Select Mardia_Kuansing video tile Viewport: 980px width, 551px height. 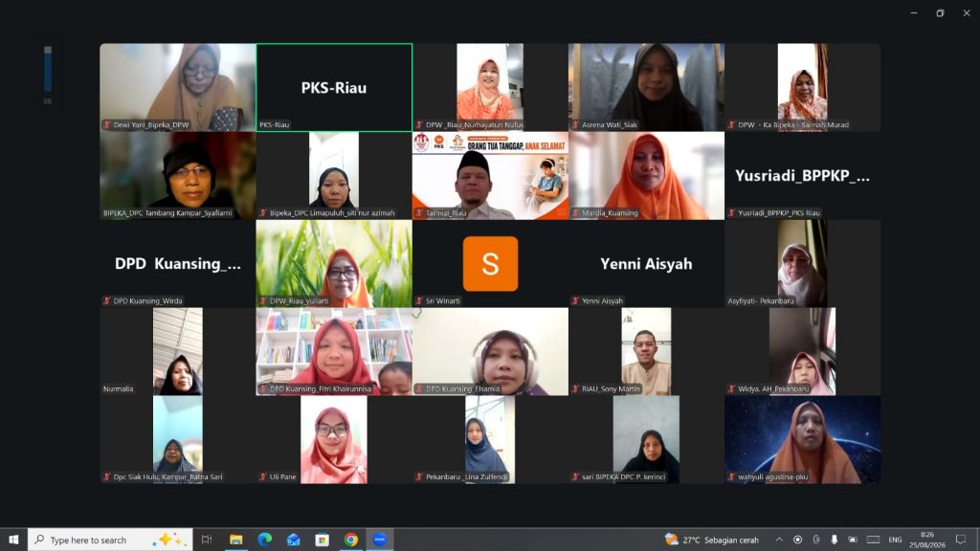[646, 176]
